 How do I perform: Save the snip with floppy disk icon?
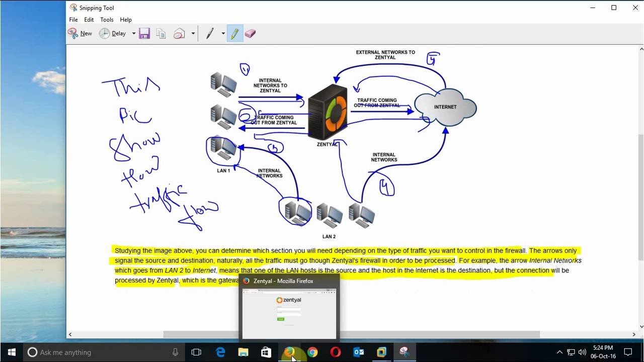pos(145,34)
